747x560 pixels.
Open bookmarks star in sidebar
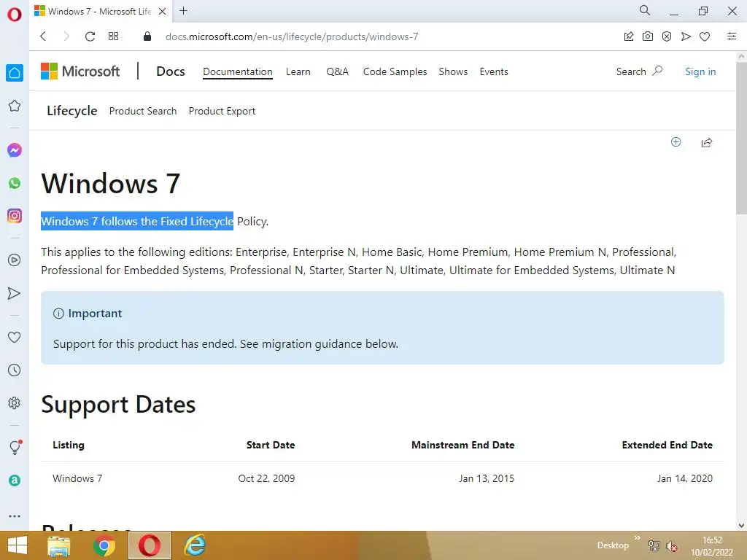(15, 106)
